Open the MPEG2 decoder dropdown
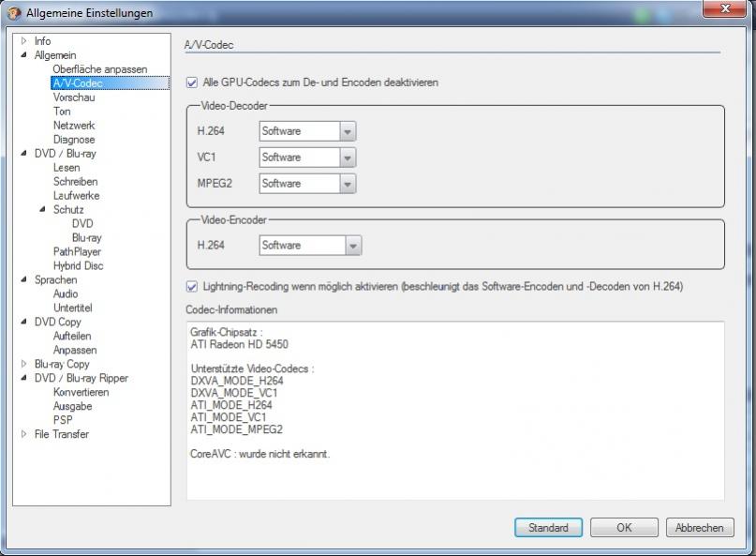 click(307, 184)
